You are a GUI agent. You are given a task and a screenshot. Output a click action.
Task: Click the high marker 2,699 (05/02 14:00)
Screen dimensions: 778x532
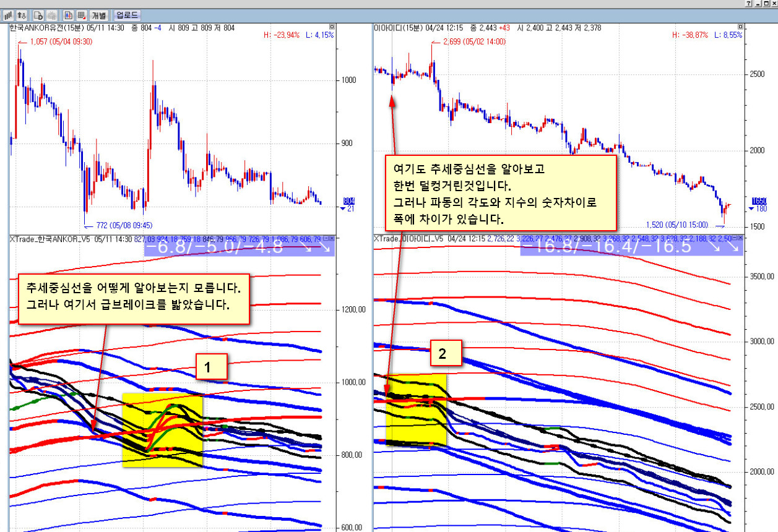pyautogui.click(x=474, y=41)
